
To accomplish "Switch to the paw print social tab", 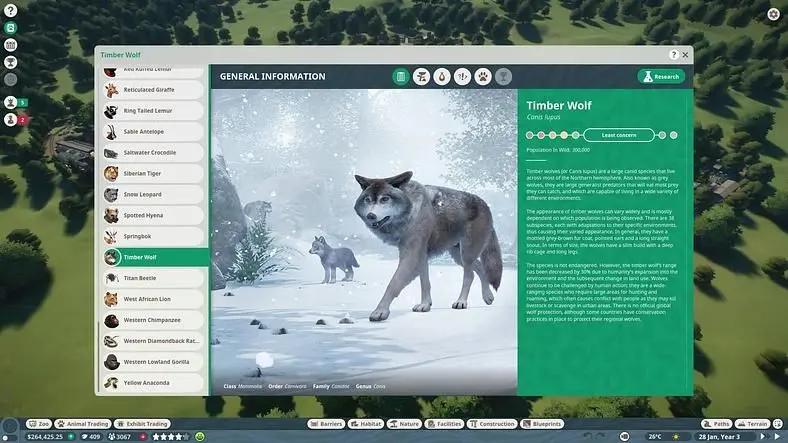I will click(483, 76).
